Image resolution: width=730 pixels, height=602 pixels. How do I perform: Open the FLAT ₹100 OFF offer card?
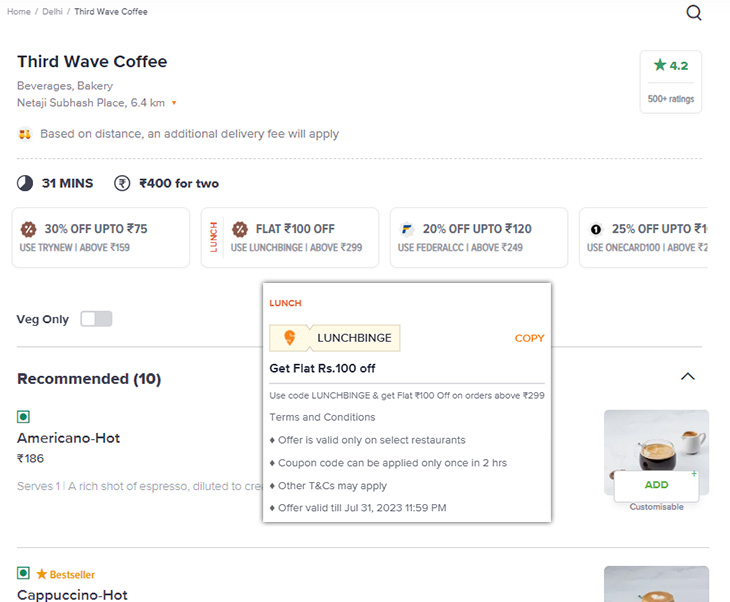pos(290,237)
